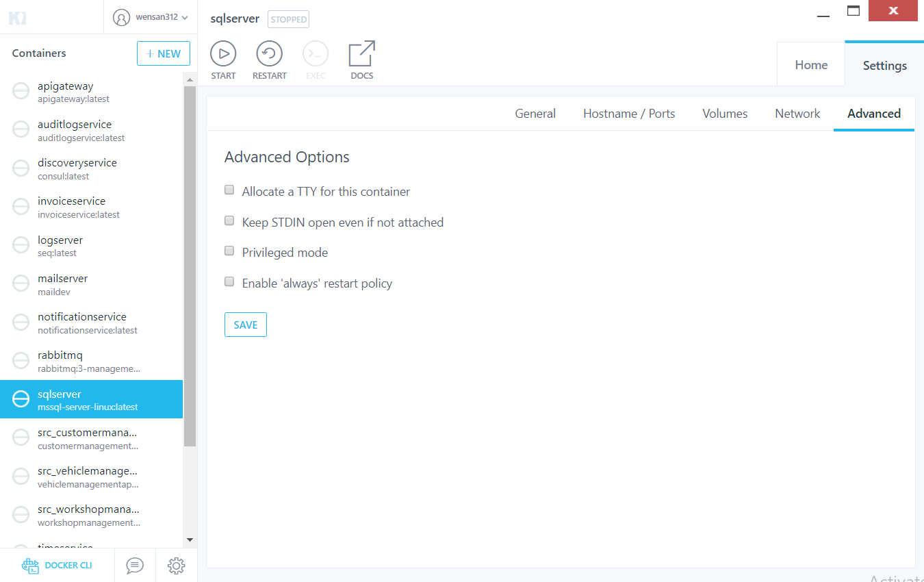
Task: Click the DOCKER CLI text label
Action: pyautogui.click(x=68, y=566)
